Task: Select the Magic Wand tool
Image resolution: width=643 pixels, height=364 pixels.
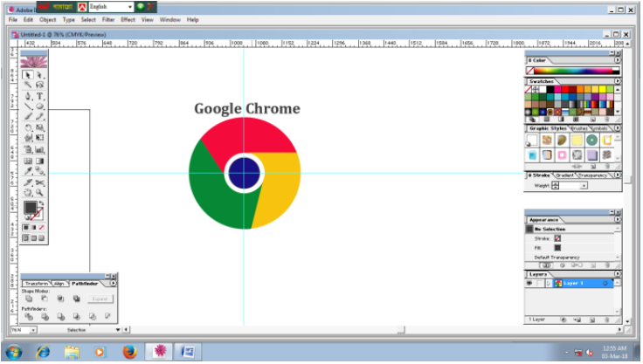Action: pos(27,85)
